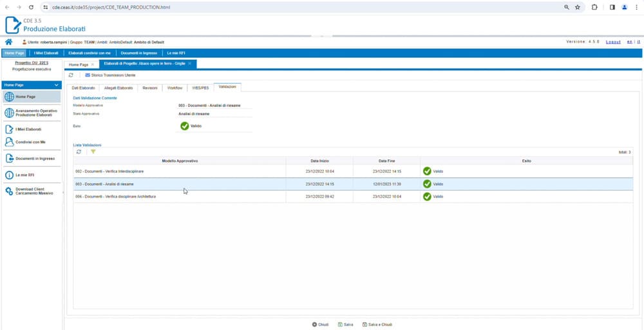
Task: Switch to Elaborati di Progetto Abaco tab
Action: 144,64
